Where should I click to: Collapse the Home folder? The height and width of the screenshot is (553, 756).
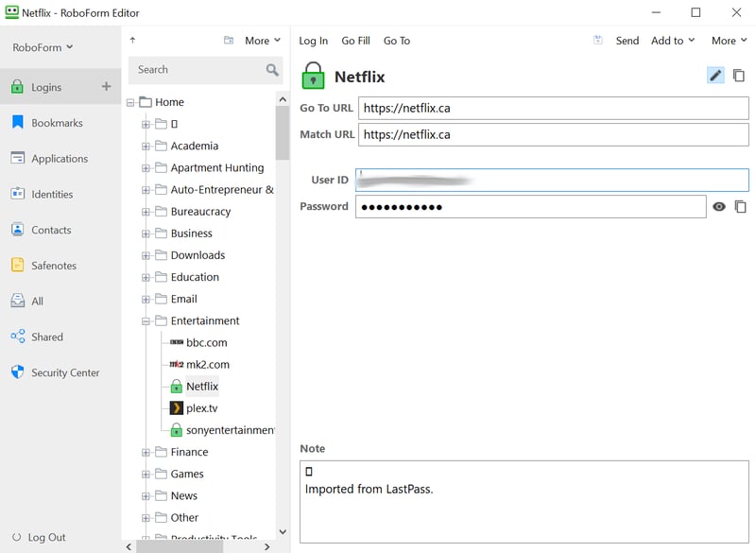(x=130, y=103)
